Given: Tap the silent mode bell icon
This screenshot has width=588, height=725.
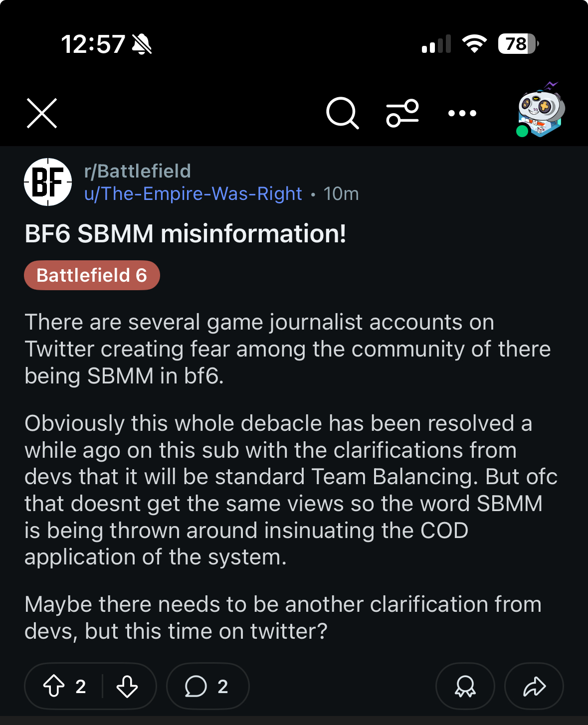Looking at the screenshot, I should tap(142, 44).
